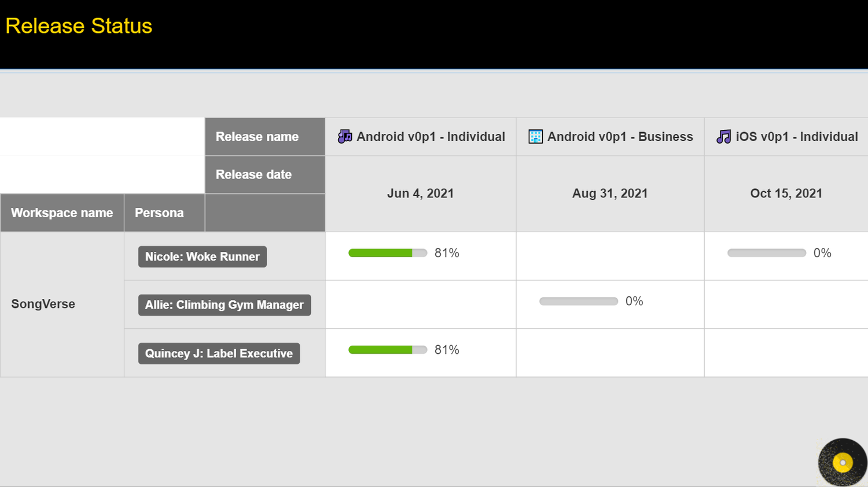868x487 pixels.
Task: Click Quincey J's 81% progress bar
Action: pyautogui.click(x=387, y=350)
